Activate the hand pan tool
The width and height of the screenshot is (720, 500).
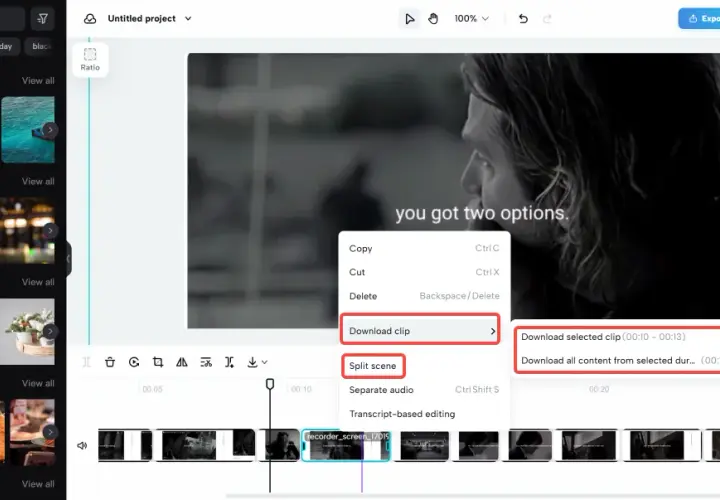point(433,19)
